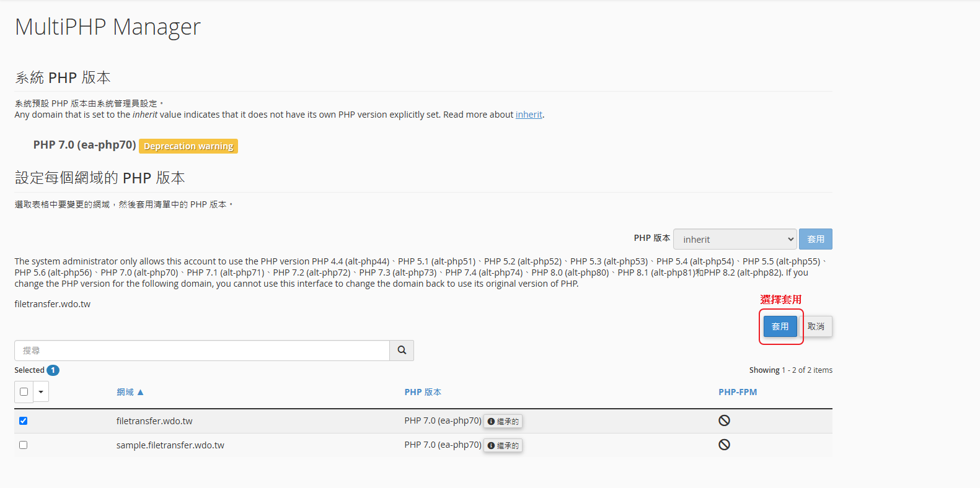Click PHP 7.0 (ea-php70) text for sample.filetransfer.wdo.tw row
The height and width of the screenshot is (488, 980).
[x=443, y=445]
